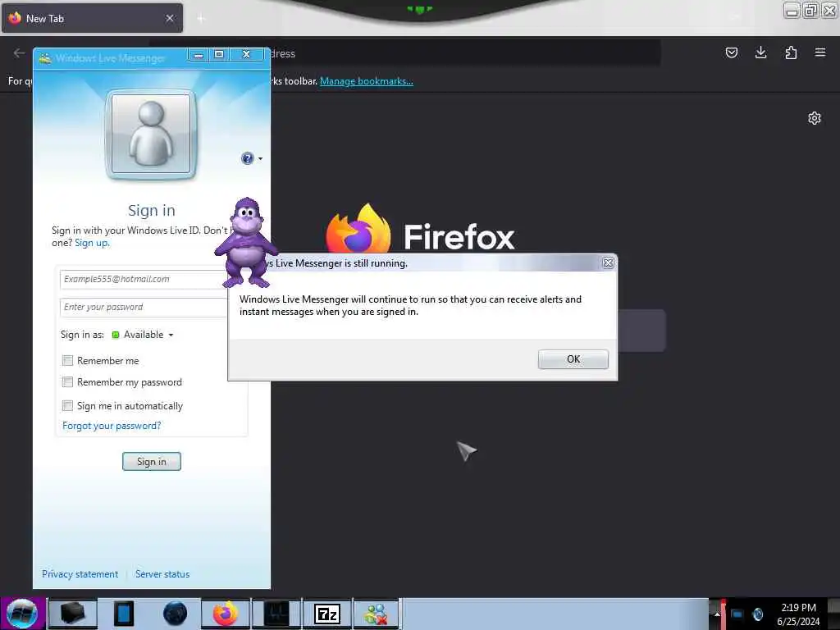Click the Messenger display picture avatar

(151, 134)
